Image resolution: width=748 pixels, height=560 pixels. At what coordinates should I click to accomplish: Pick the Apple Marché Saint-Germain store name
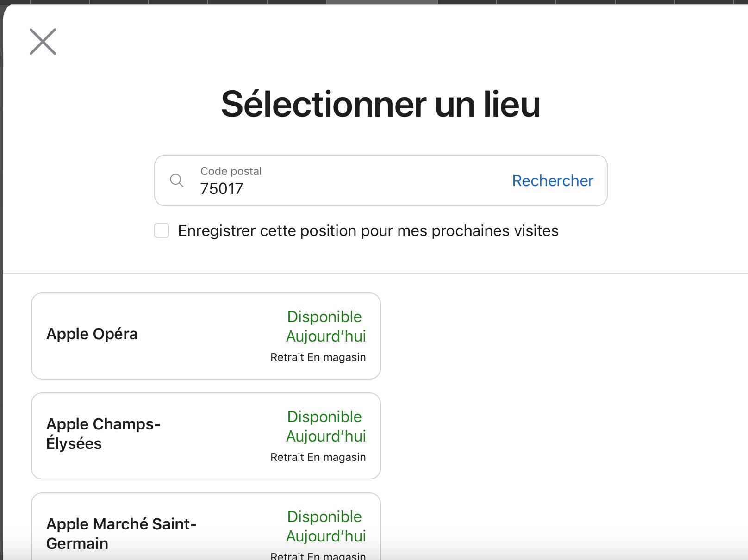[x=121, y=533]
